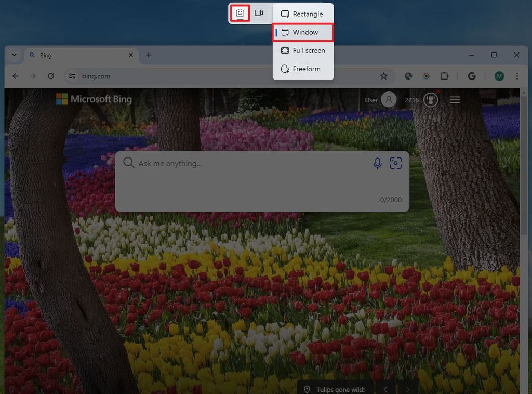Choose Window snipping mode
The image size is (532, 394).
303,32
